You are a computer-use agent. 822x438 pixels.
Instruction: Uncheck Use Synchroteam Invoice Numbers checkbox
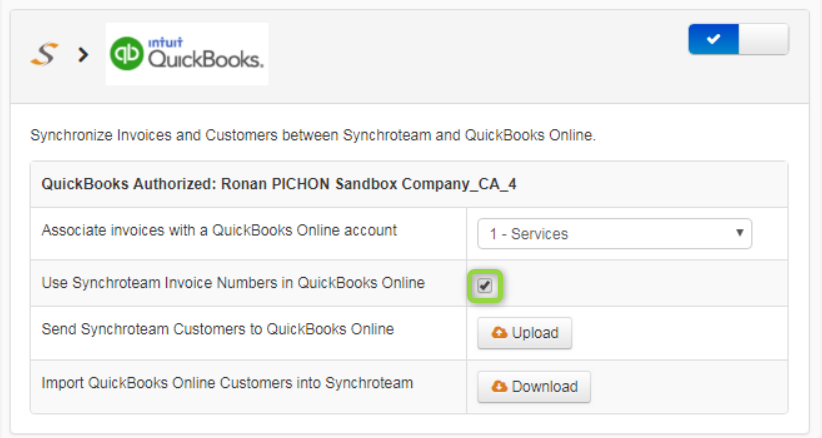(x=484, y=286)
